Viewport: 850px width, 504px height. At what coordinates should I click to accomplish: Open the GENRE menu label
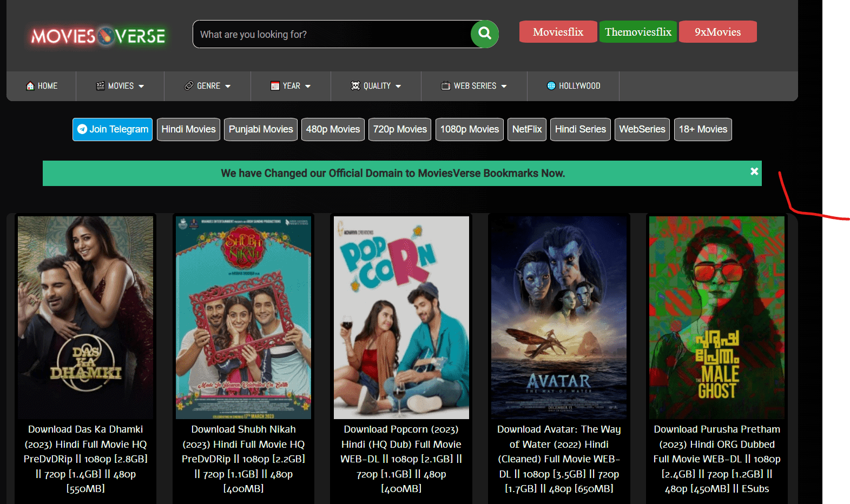point(208,86)
